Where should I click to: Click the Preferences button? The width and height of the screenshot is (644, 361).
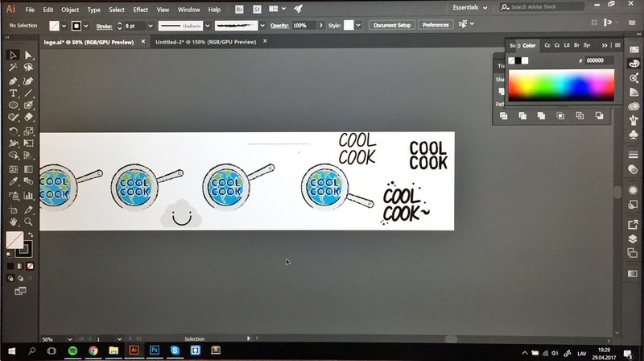[x=436, y=25]
